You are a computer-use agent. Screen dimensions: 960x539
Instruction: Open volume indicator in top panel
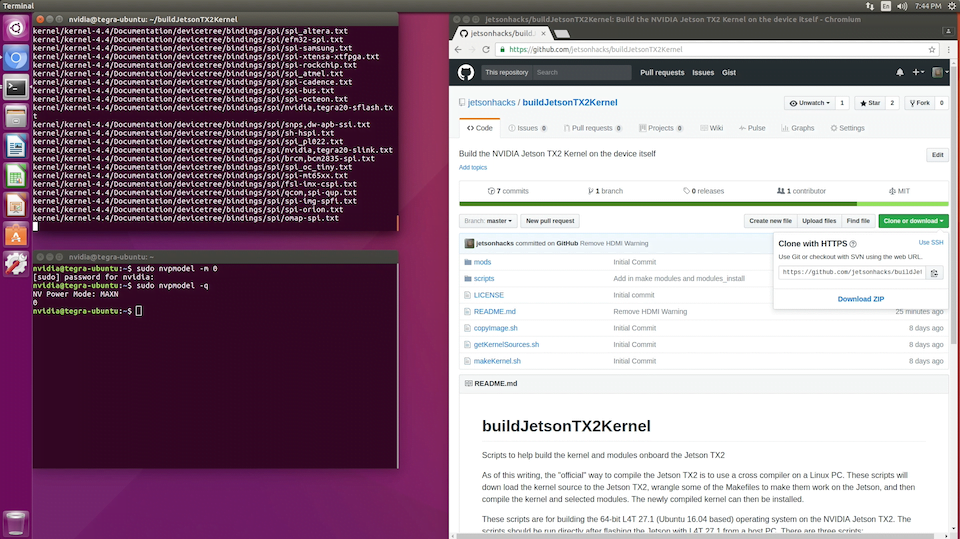(902, 6)
